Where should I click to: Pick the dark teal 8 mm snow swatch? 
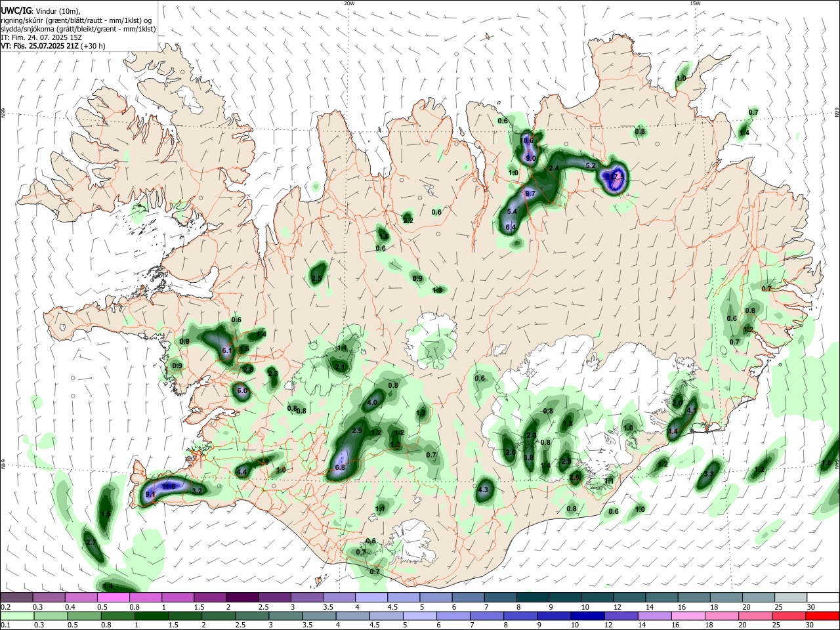coord(532,598)
